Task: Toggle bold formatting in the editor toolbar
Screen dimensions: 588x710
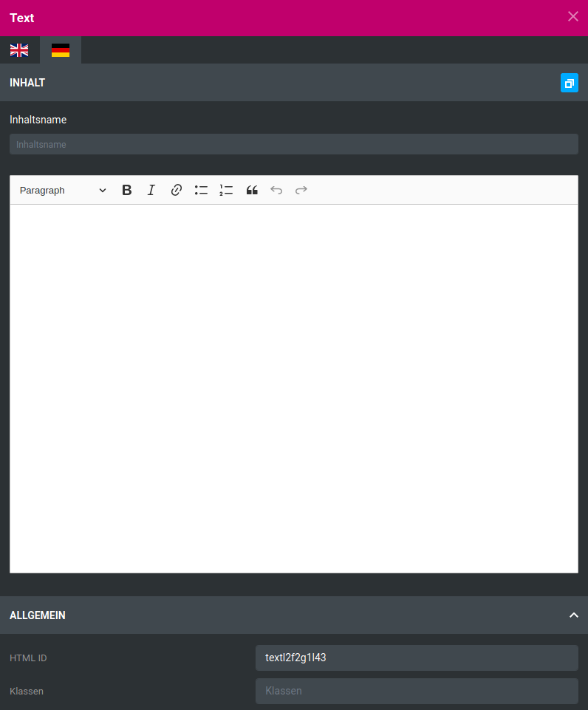Action: [x=127, y=190]
